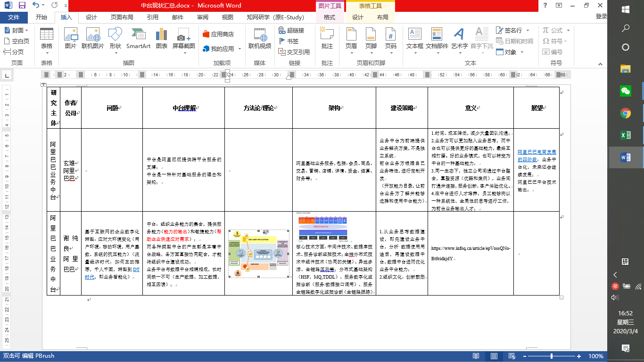Screen dimensions: 644x362
Task: Switch to Print Layout view
Action: pyautogui.click(x=494, y=356)
